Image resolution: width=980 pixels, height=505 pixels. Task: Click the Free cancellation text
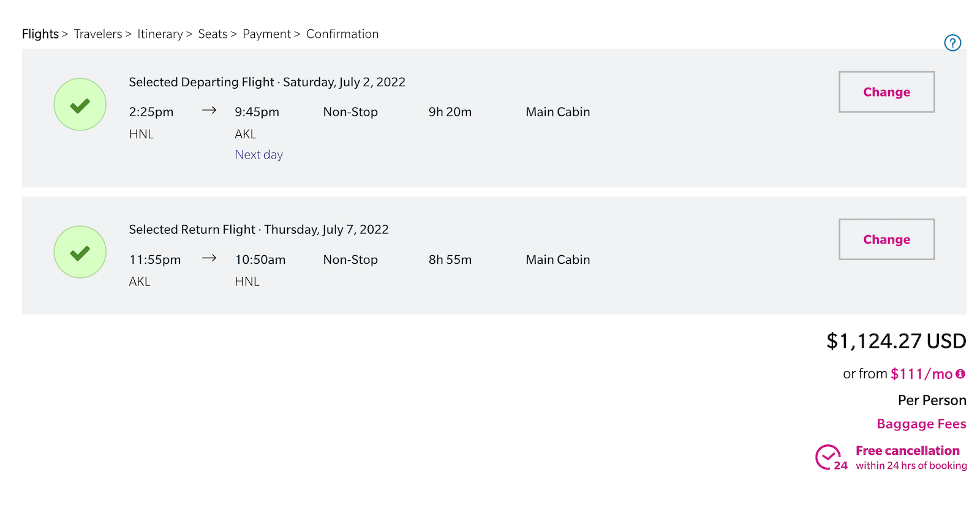908,450
